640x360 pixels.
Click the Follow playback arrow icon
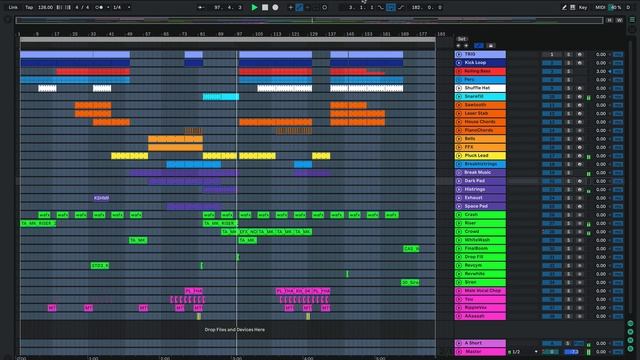[200, 7]
